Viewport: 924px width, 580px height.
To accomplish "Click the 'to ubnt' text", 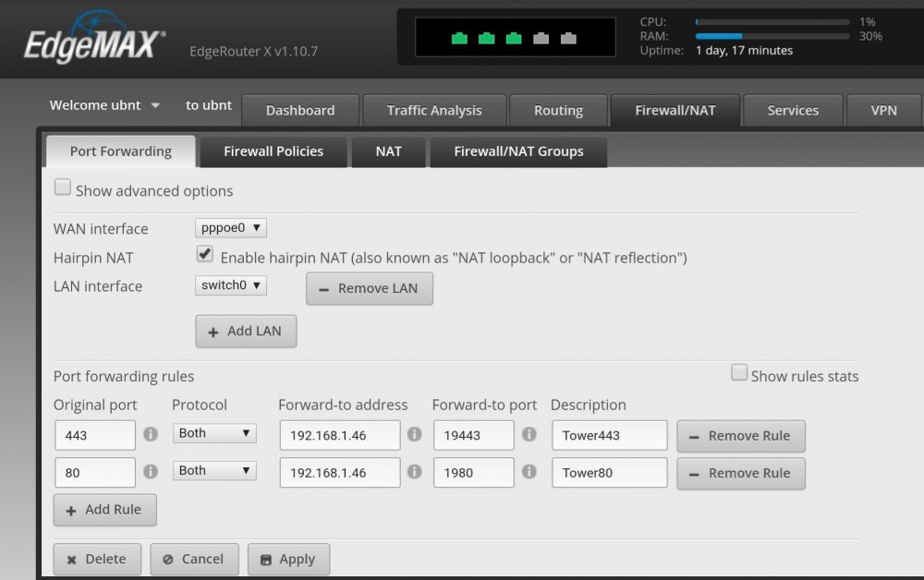I will coord(209,105).
